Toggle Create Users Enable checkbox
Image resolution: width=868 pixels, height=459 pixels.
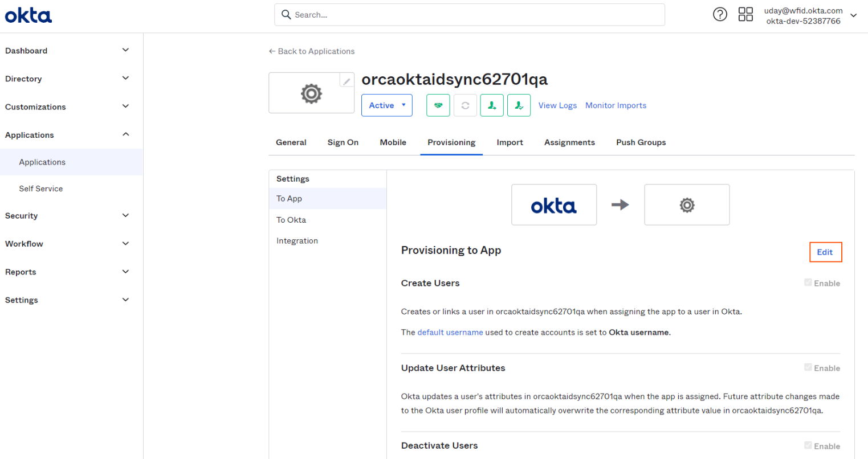point(808,282)
